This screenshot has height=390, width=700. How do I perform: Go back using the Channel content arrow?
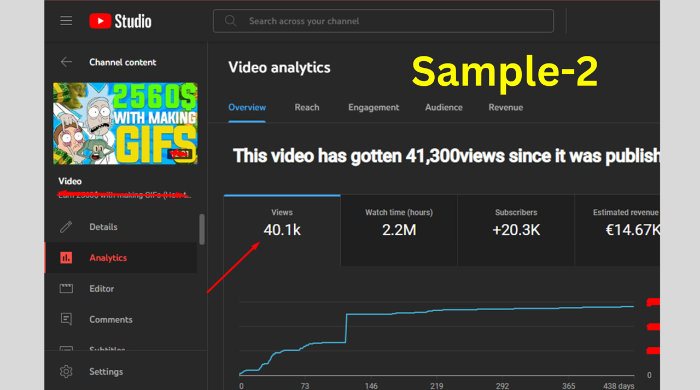66,62
